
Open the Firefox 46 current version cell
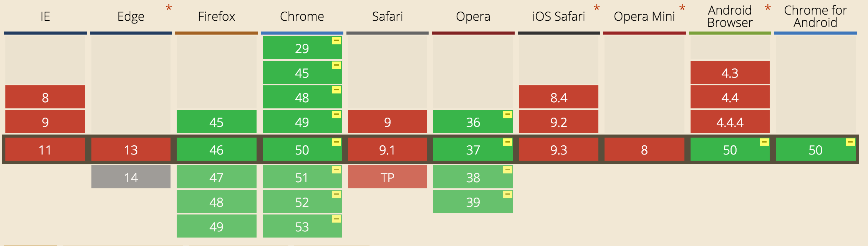tap(216, 150)
